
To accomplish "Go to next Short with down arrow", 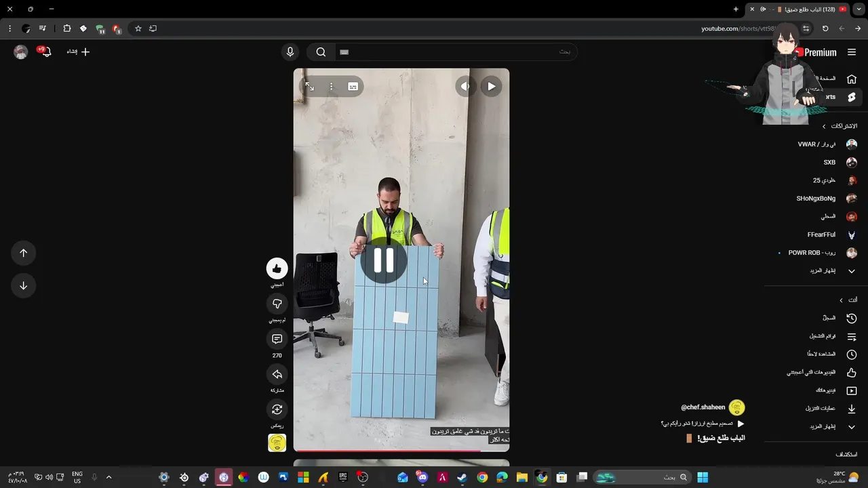I will point(23,285).
